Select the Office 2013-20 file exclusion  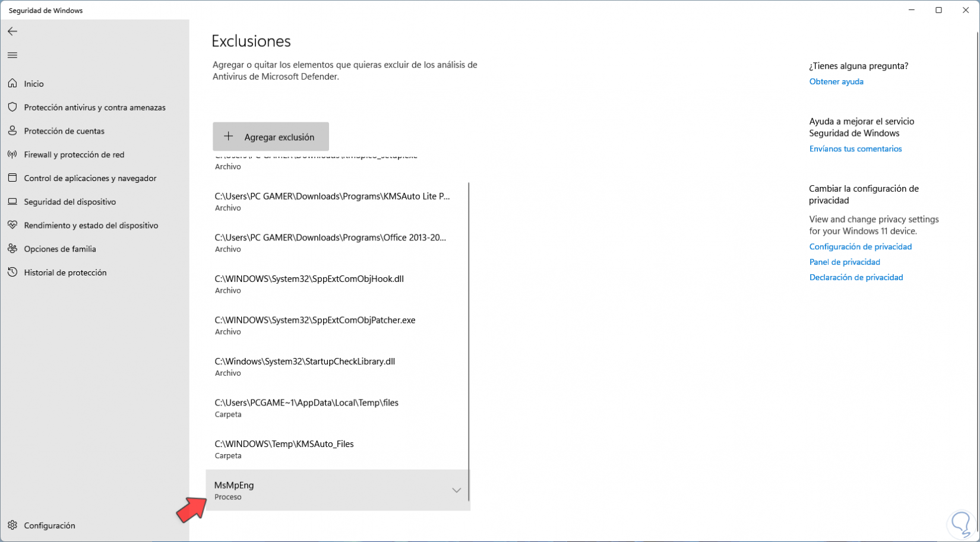click(337, 243)
